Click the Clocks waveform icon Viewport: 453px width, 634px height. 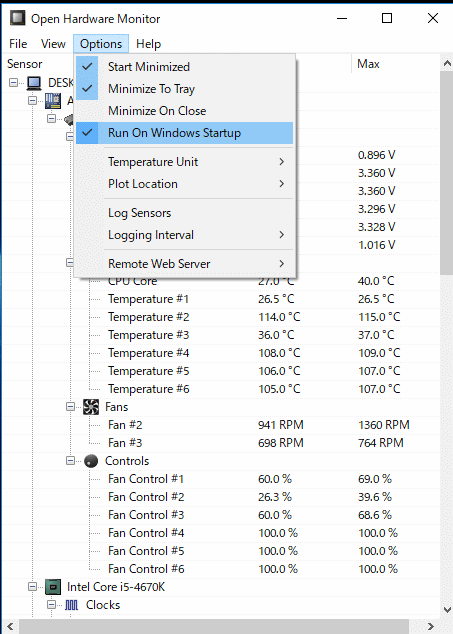72,605
